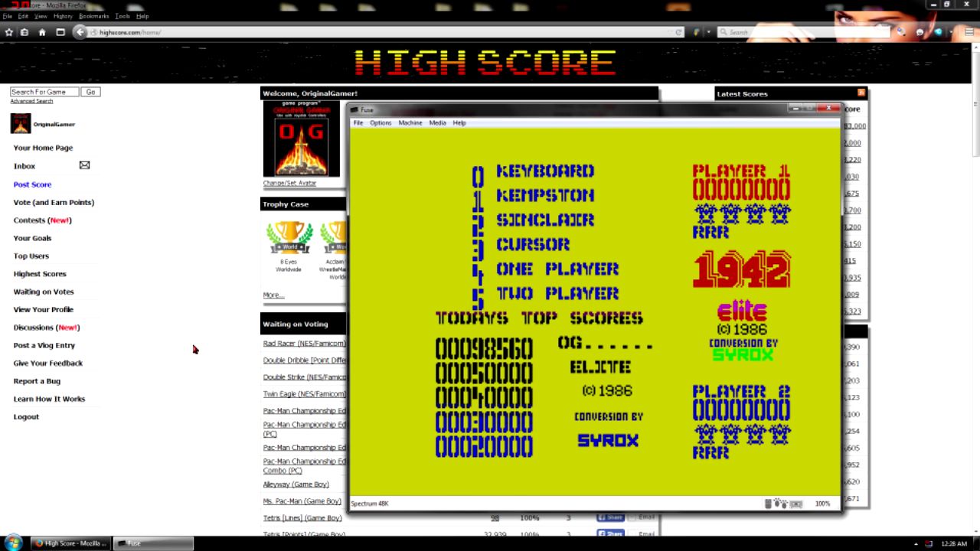The height and width of the screenshot is (551, 980).
Task: Open the Fuse emulator File menu
Action: click(358, 122)
